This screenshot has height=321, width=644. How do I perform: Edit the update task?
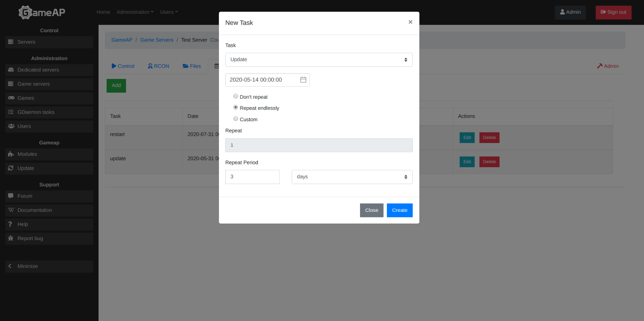(467, 162)
